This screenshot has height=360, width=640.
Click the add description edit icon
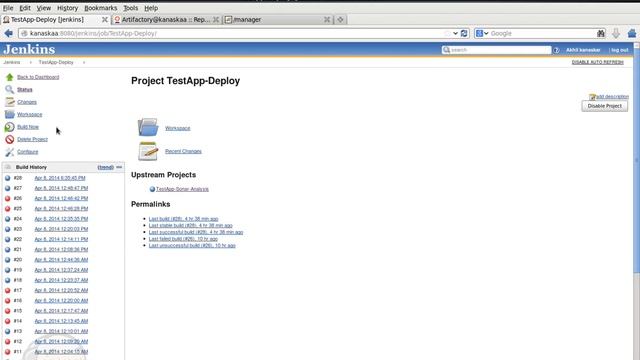click(592, 97)
